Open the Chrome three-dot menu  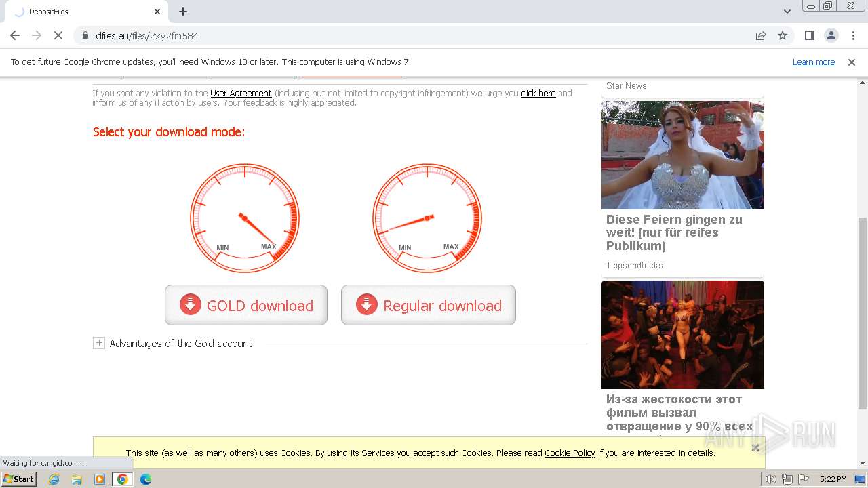(x=853, y=35)
